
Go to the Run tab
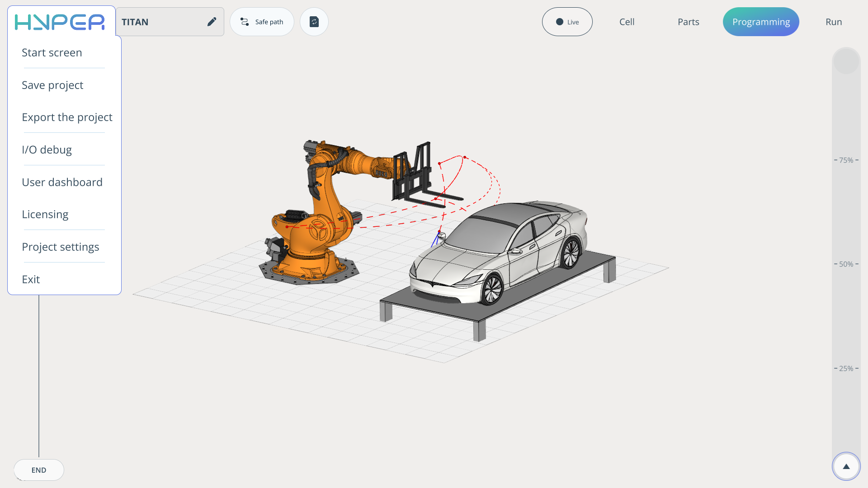point(834,22)
